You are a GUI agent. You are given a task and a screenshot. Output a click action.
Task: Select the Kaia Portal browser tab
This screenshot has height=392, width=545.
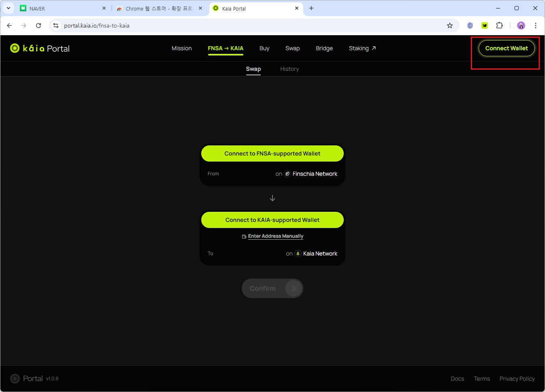pyautogui.click(x=256, y=9)
